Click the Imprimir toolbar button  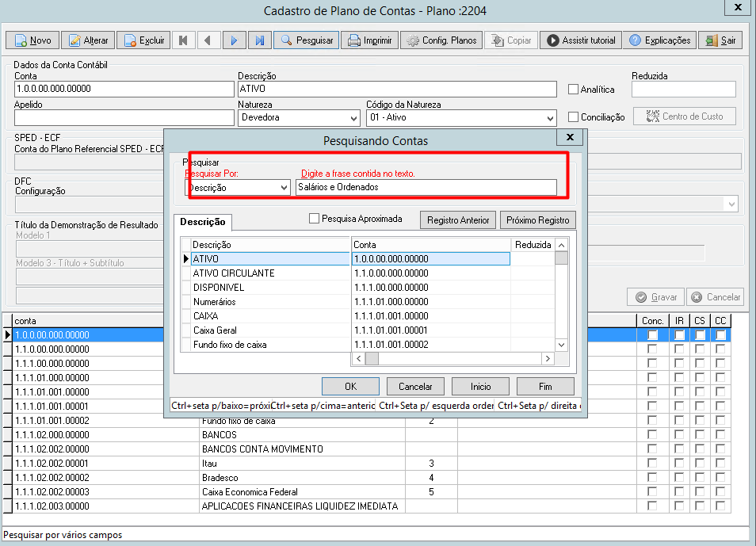pos(370,40)
